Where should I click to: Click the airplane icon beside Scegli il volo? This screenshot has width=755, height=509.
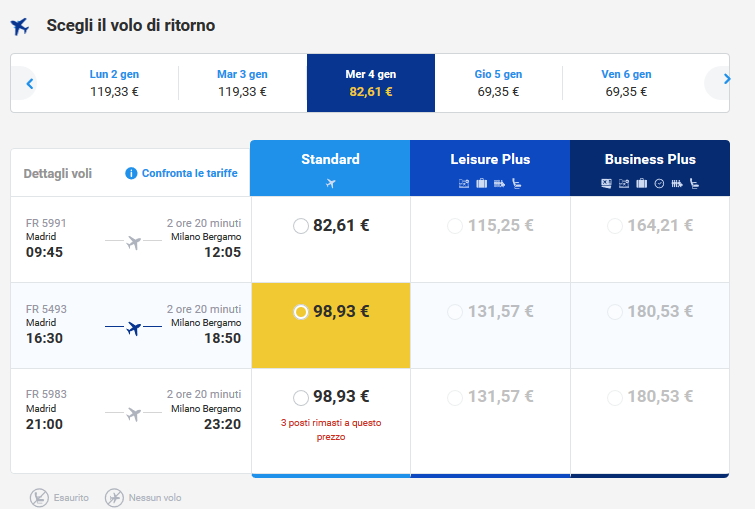(20, 27)
